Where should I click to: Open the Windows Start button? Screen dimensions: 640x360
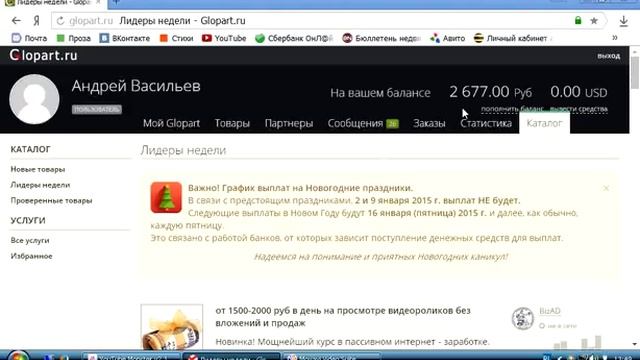click(x=18, y=356)
